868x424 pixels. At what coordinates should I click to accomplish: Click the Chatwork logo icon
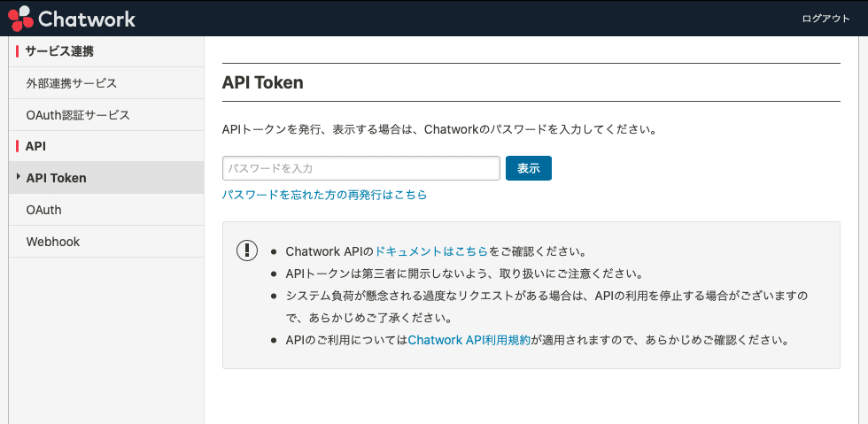[19, 18]
